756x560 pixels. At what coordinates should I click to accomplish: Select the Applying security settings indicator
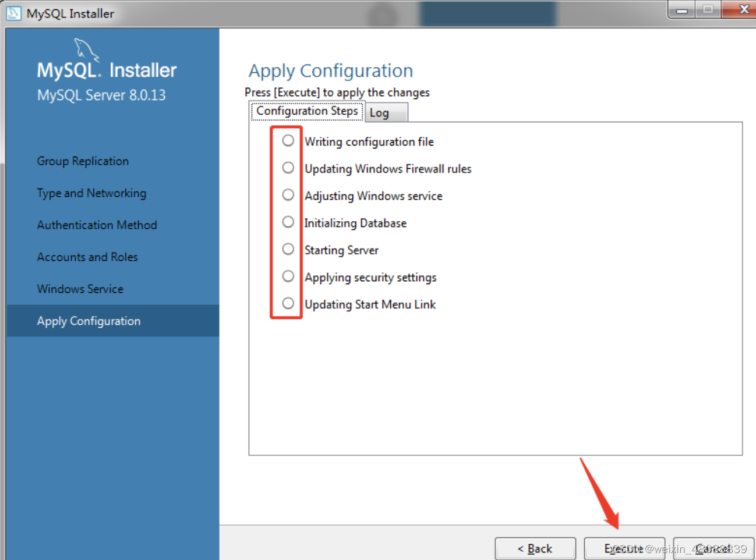point(288,276)
